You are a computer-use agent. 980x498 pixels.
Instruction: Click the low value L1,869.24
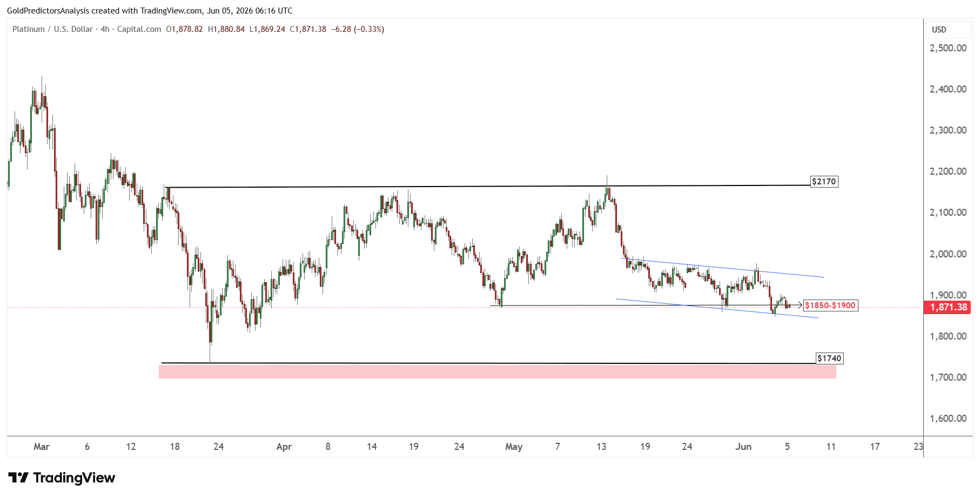pyautogui.click(x=267, y=29)
